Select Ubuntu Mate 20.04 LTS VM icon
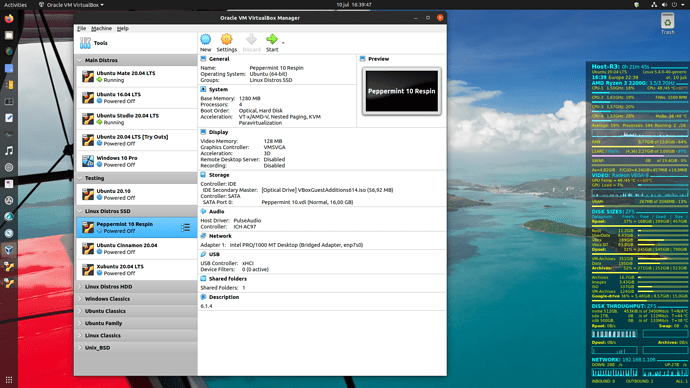 pos(88,77)
